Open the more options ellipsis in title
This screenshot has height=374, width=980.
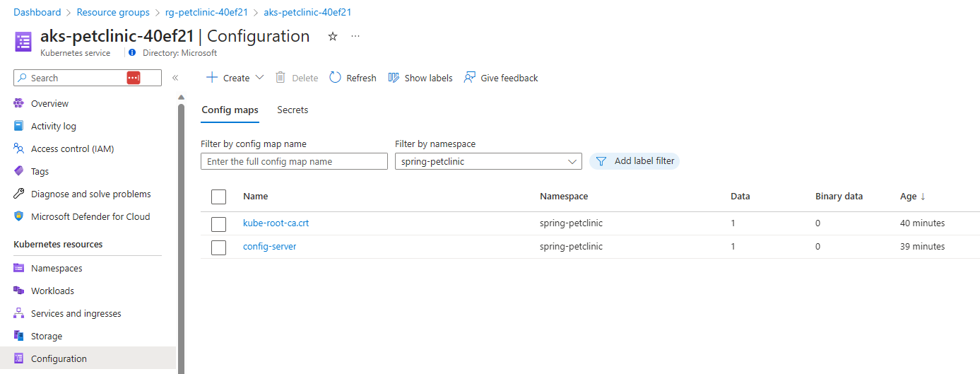tap(355, 36)
